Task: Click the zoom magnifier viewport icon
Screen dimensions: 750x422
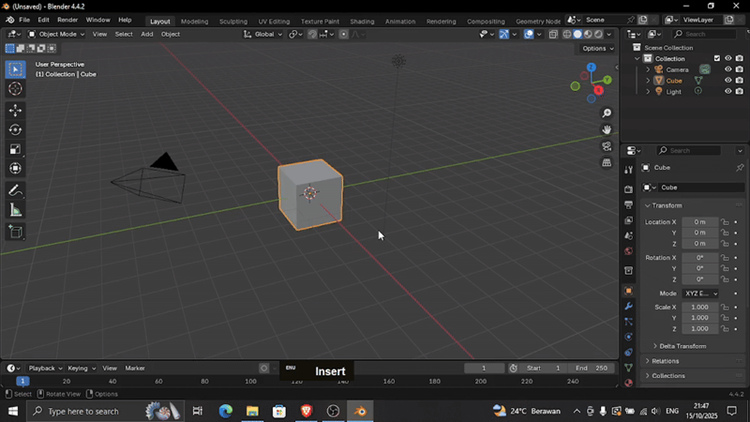Action: coord(607,113)
